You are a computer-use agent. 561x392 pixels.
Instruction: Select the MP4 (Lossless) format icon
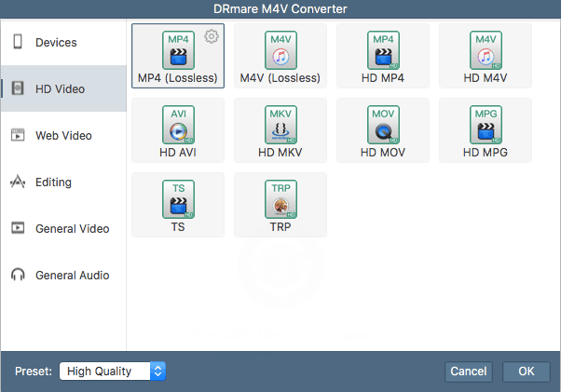click(178, 50)
